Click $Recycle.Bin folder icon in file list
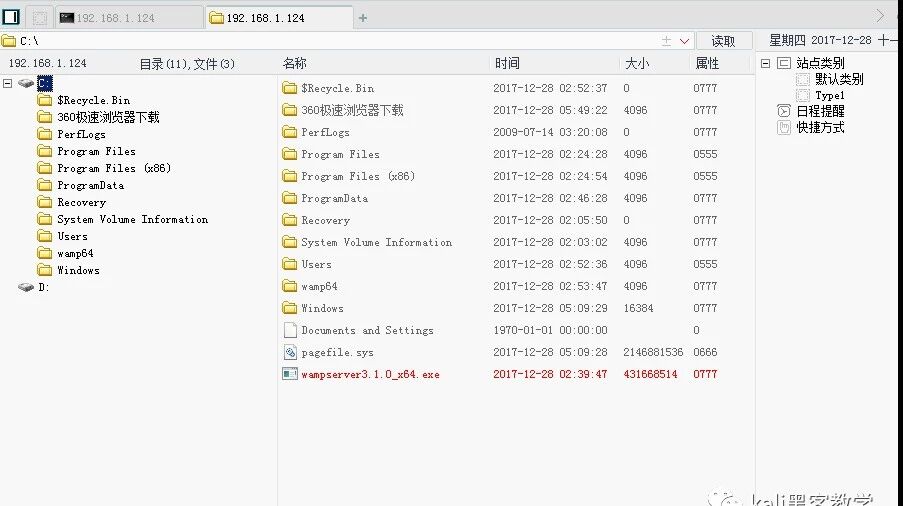 point(290,88)
